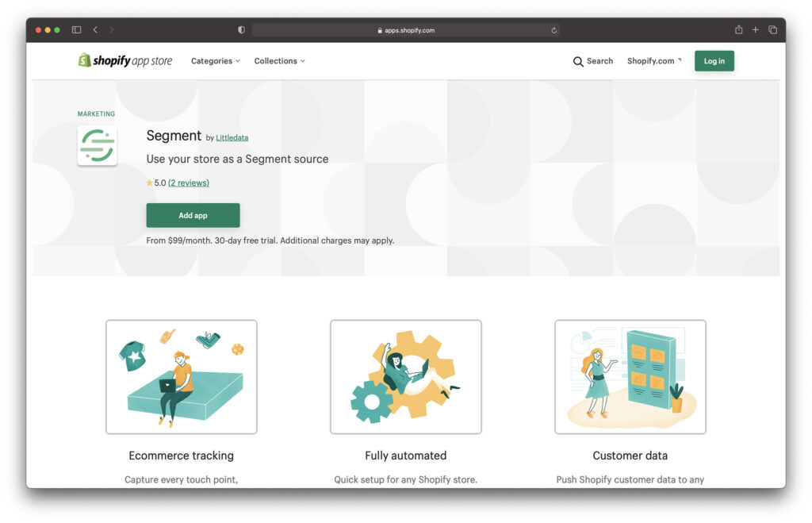Click the privacy shield icon in Safari toolbar
812x523 pixels.
point(240,29)
